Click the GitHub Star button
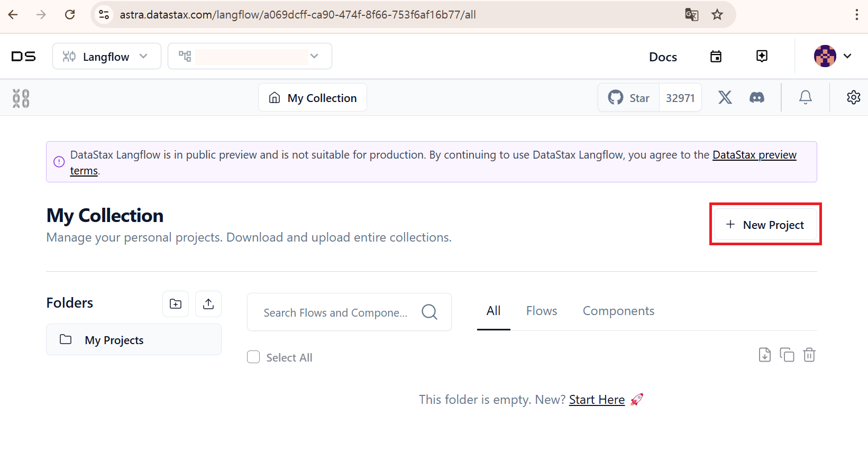The width and height of the screenshot is (868, 471). pos(629,97)
